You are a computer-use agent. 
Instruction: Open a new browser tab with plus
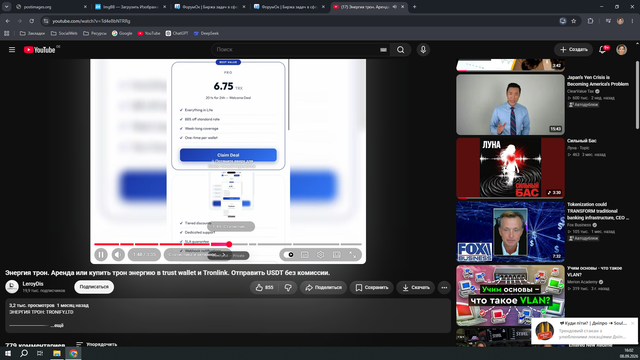414,7
